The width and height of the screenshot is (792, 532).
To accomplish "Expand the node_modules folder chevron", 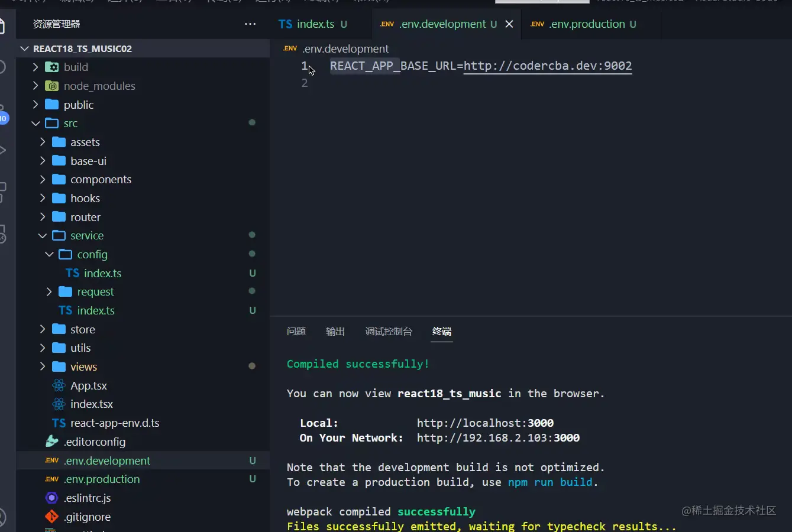I will [x=35, y=86].
